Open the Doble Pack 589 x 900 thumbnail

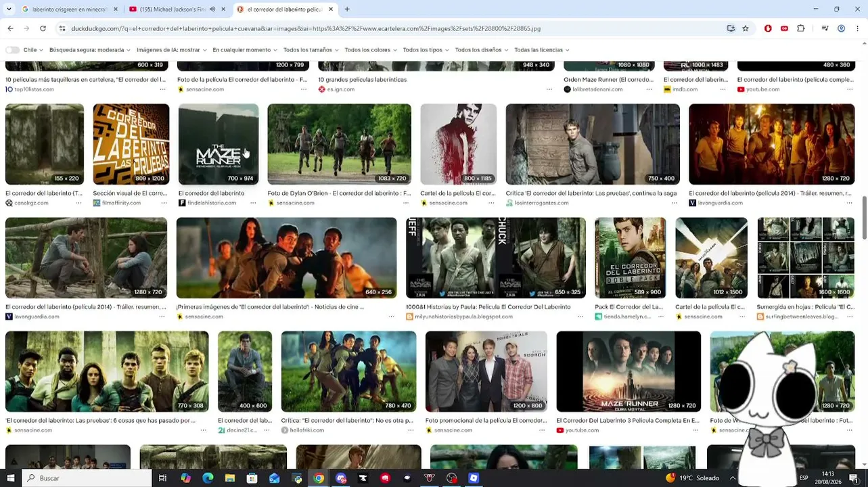click(631, 258)
